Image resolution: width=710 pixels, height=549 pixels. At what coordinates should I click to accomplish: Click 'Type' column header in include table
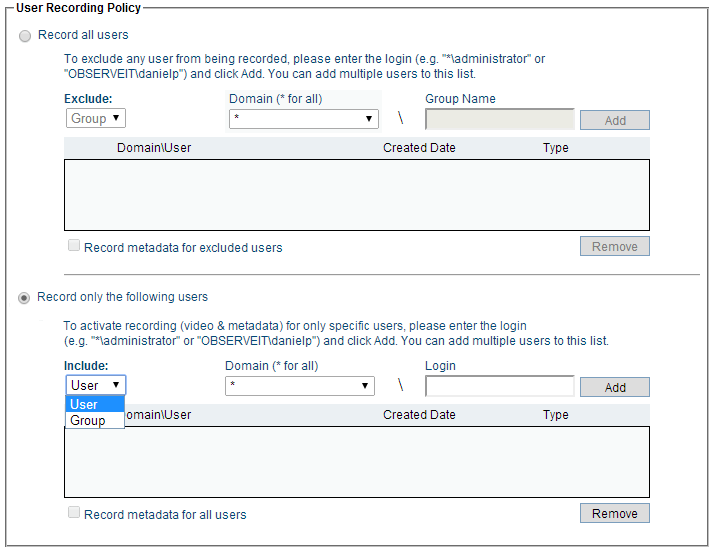555,415
